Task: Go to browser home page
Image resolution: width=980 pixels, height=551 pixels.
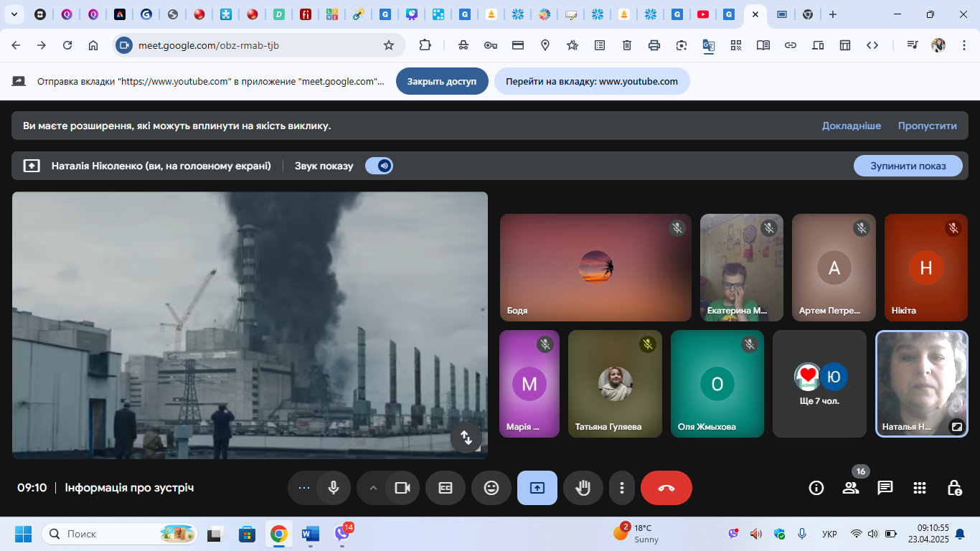Action: 93,45
